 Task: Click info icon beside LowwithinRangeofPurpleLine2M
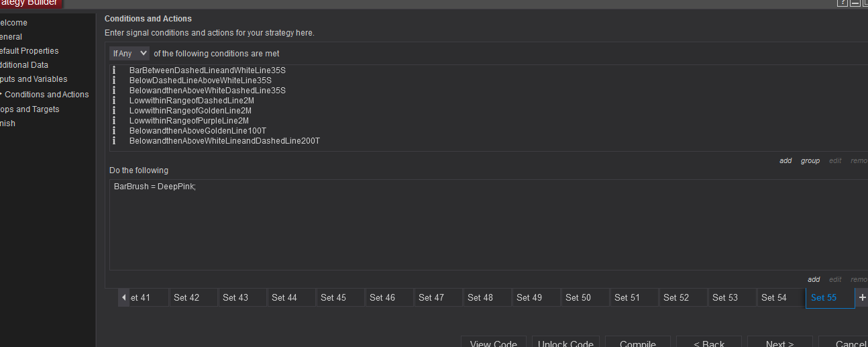(x=114, y=121)
